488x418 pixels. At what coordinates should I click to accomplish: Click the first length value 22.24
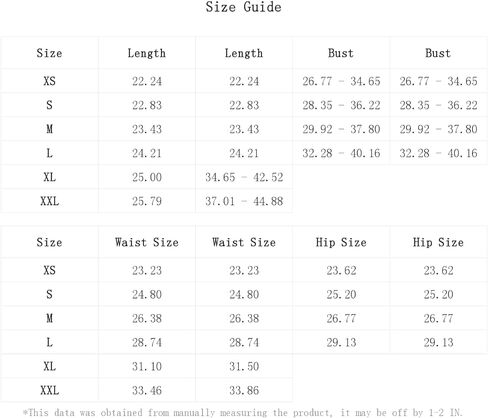click(x=147, y=81)
